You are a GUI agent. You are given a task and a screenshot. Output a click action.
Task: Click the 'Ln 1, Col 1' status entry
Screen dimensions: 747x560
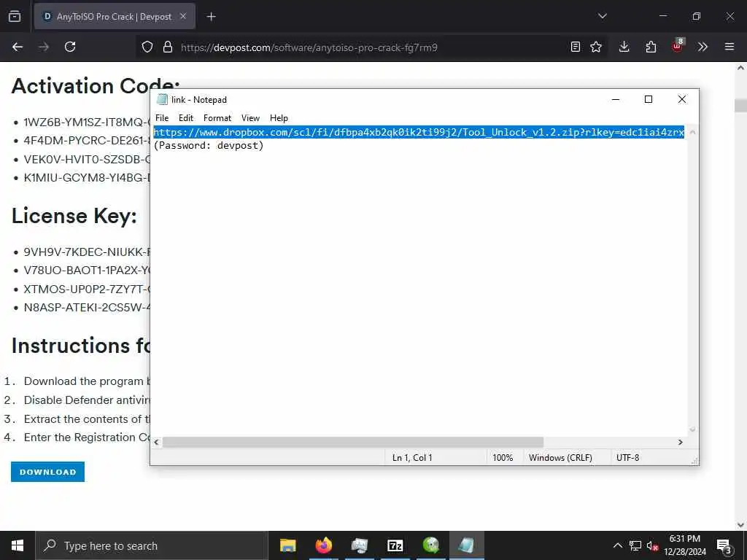[412, 458]
